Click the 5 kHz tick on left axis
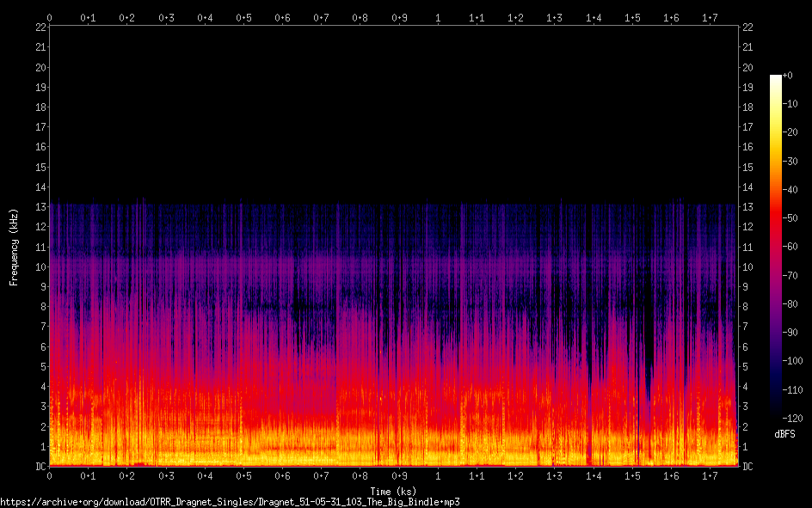The width and height of the screenshot is (812, 508). tap(42, 367)
